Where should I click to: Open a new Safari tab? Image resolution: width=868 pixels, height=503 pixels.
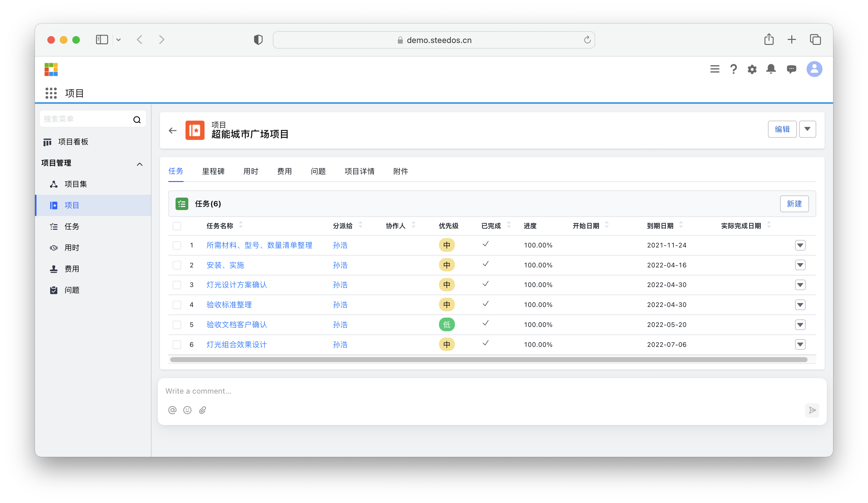click(792, 40)
